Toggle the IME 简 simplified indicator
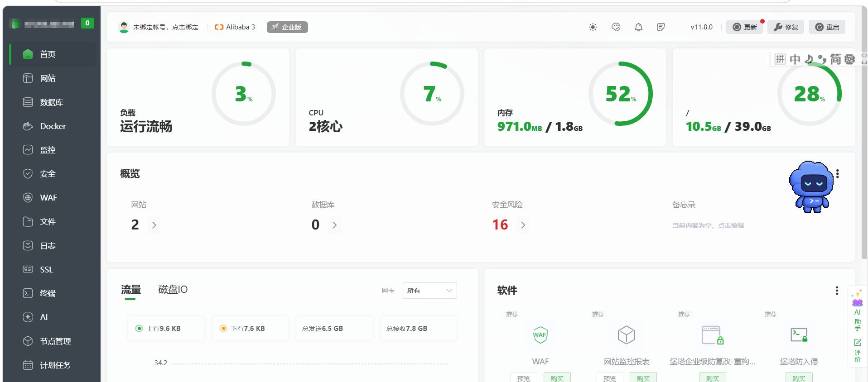The width and height of the screenshot is (868, 382). (x=835, y=59)
